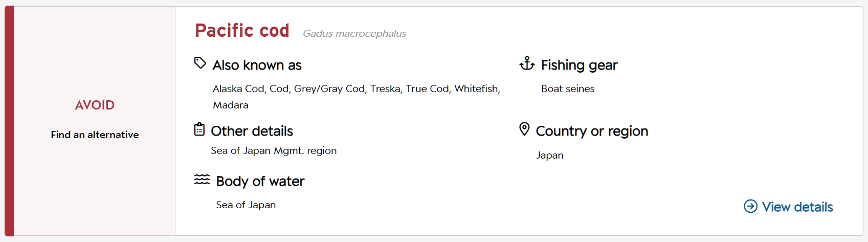This screenshot has height=242, width=868.
Task: Click the Fishing gear heading
Action: point(580,65)
